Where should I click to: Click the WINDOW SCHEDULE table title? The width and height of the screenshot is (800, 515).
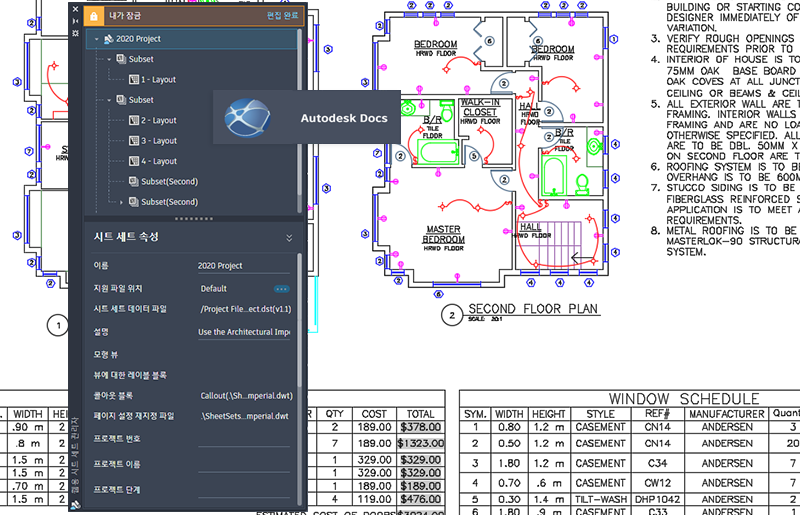click(x=684, y=399)
